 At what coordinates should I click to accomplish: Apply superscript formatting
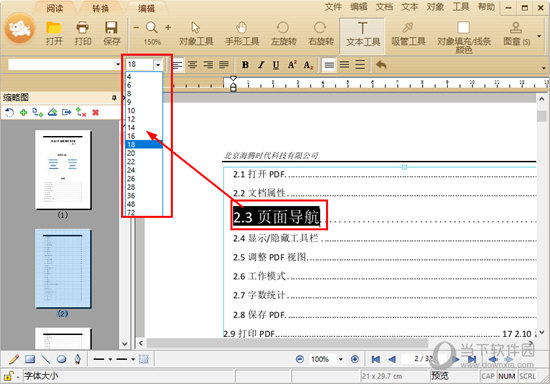[x=292, y=65]
